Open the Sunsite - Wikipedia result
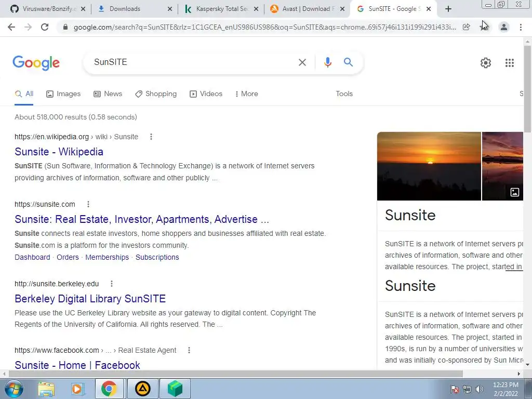The height and width of the screenshot is (399, 532). 59,152
